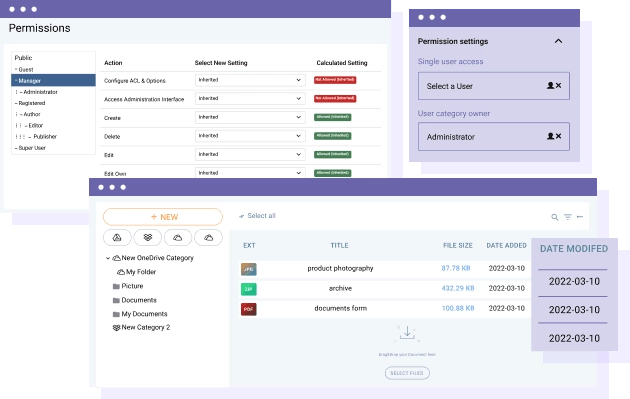Select the Editor user group
The width and height of the screenshot is (630, 399).
tap(35, 125)
